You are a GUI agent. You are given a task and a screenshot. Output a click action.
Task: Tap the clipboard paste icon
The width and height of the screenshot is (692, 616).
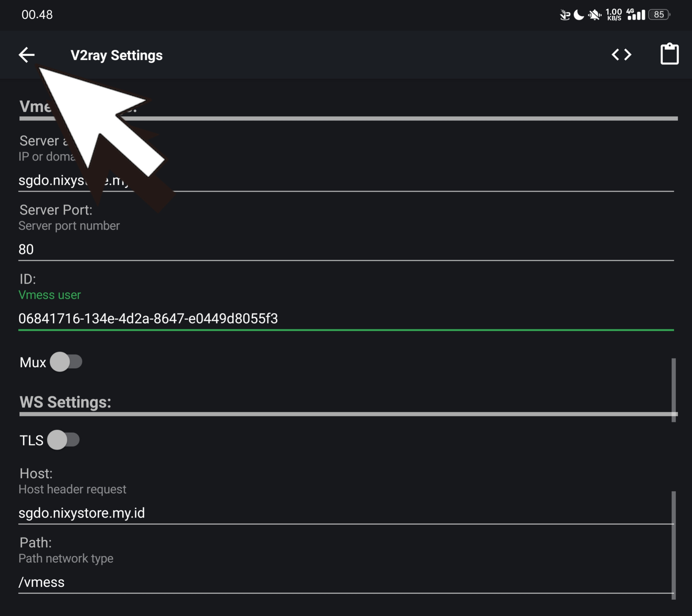(669, 54)
